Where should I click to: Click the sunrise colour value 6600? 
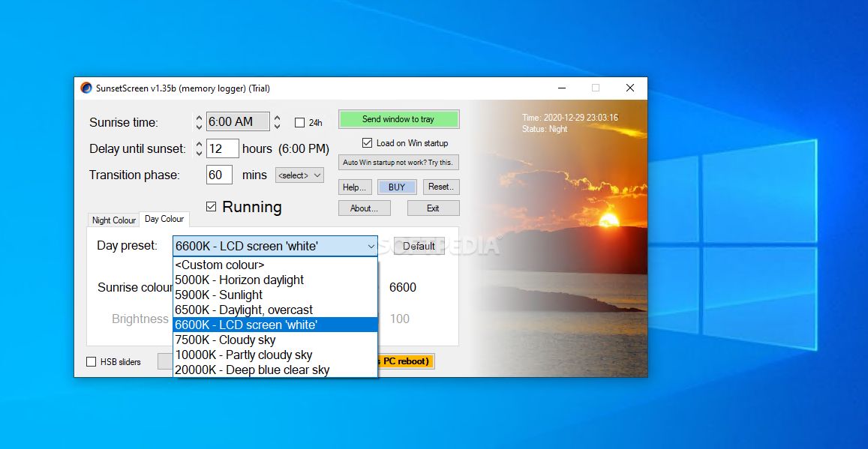[402, 288]
